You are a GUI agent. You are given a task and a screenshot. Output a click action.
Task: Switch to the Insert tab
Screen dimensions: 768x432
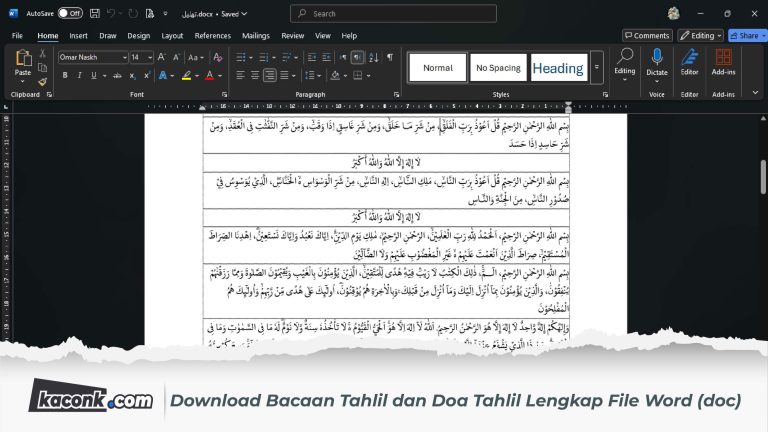[x=78, y=35]
